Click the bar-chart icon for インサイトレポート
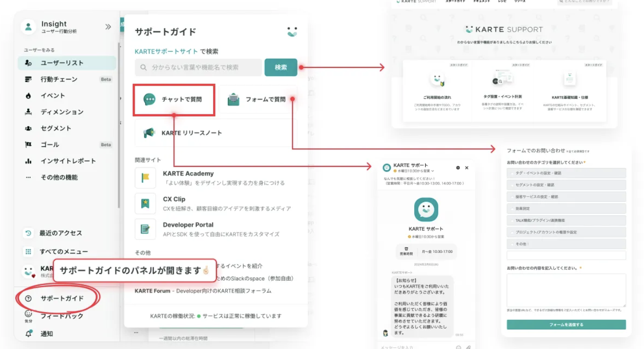The height and width of the screenshot is (349, 644). click(x=29, y=161)
